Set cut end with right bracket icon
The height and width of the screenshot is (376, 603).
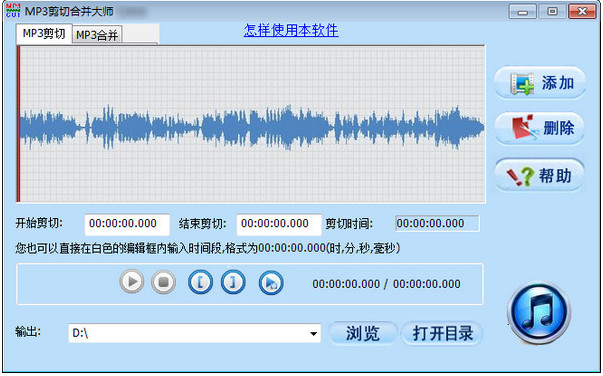tap(233, 282)
